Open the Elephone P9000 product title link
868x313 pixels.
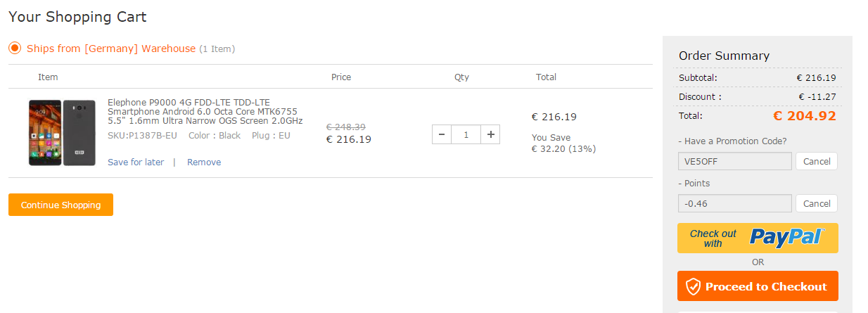[205, 111]
